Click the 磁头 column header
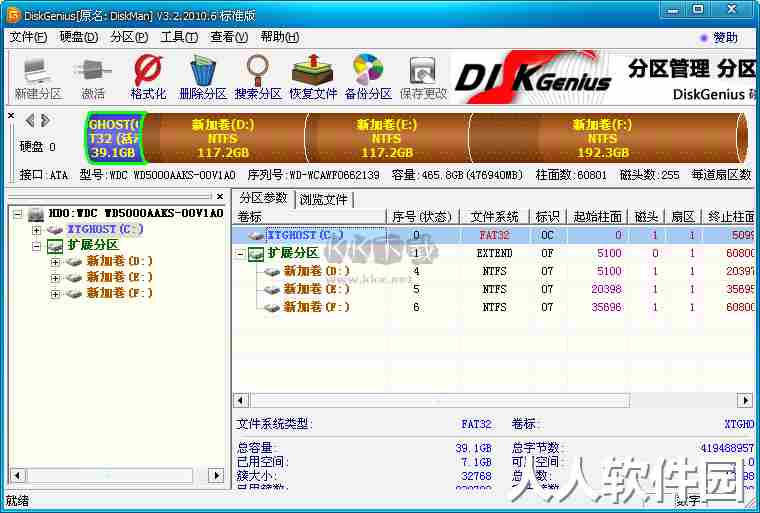 point(647,217)
